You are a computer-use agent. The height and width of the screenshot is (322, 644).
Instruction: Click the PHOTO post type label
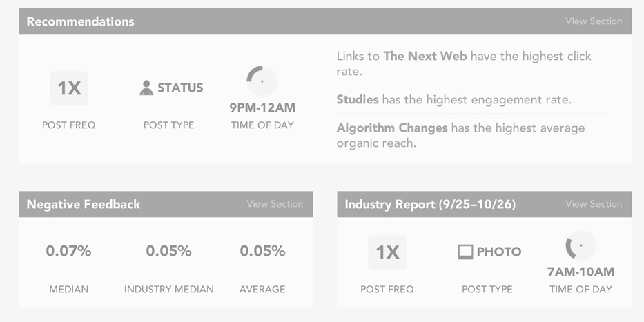pyautogui.click(x=499, y=252)
